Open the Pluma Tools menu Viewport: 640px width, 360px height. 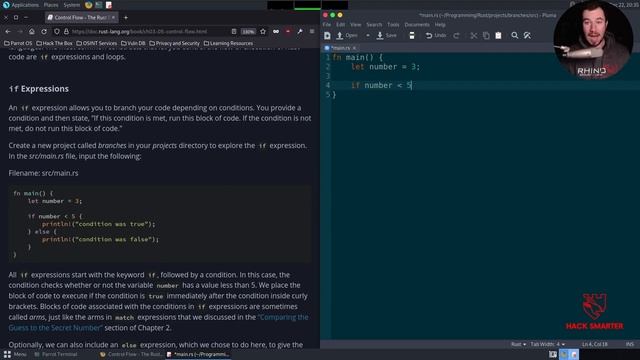(393, 25)
